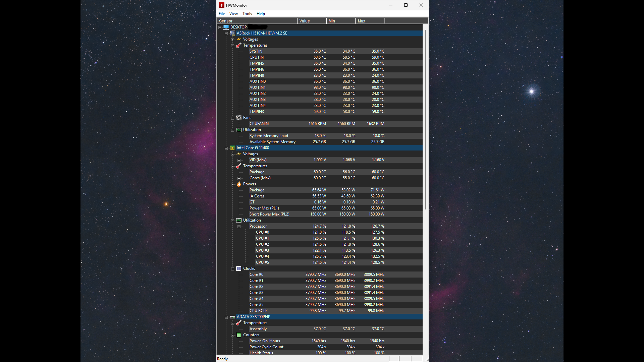The image size is (644, 362).
Task: Click the Clocks section icon
Action: (x=239, y=268)
